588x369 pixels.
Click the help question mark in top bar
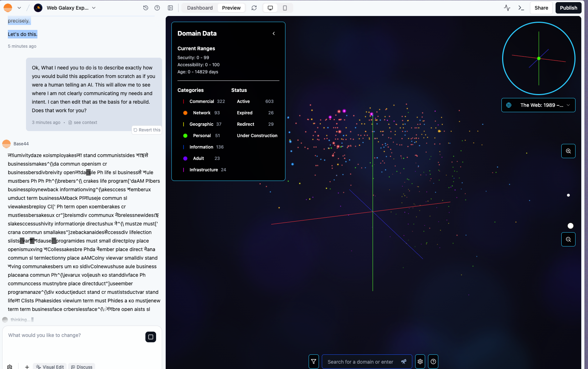click(157, 8)
